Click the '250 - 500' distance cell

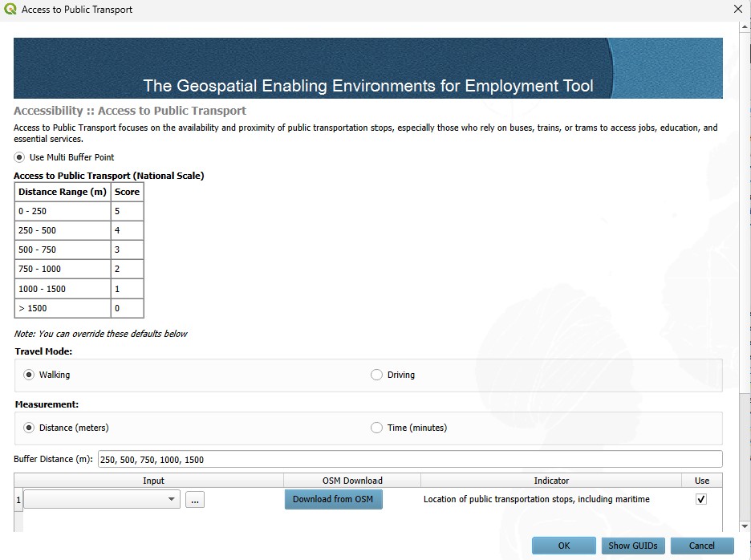tap(63, 230)
